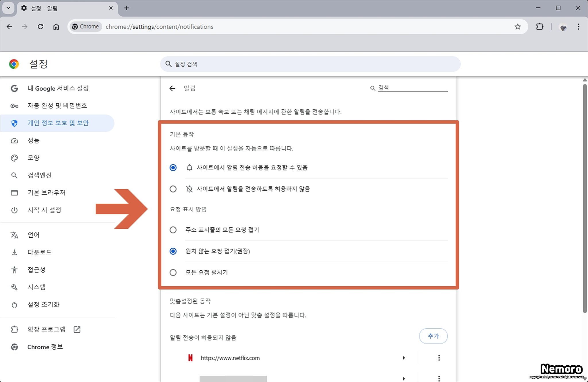Image resolution: width=588 pixels, height=382 pixels.
Task: Click back arrow next to 알림 heading
Action: 172,88
